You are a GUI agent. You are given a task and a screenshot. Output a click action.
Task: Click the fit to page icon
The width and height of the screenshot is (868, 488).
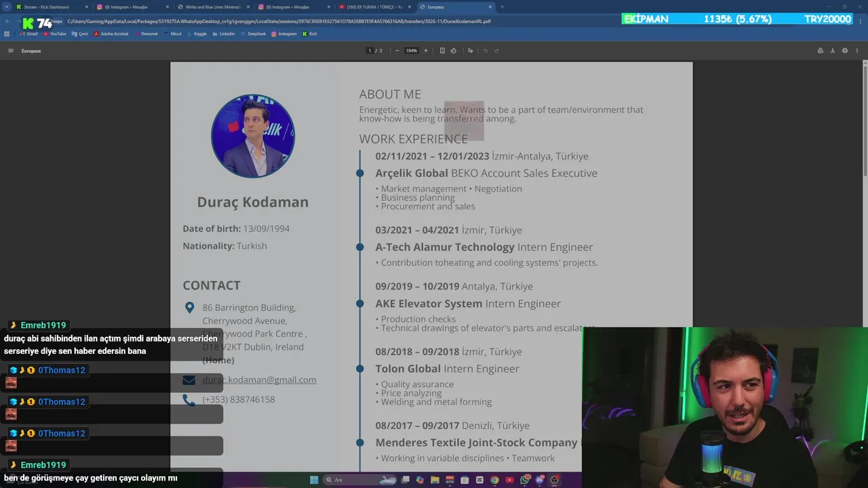coord(442,51)
